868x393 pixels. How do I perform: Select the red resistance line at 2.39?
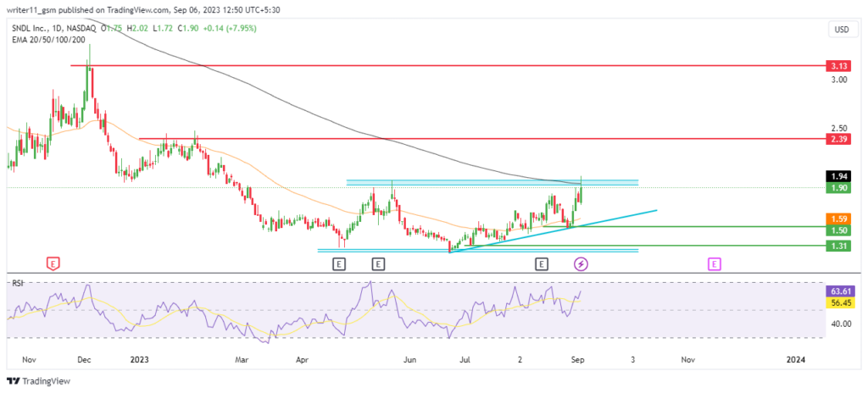coord(481,138)
